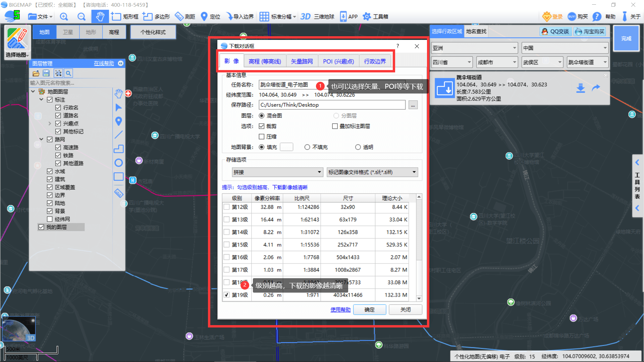
Task: Uncheck the 行政名 layer checkbox
Action: click(58, 108)
